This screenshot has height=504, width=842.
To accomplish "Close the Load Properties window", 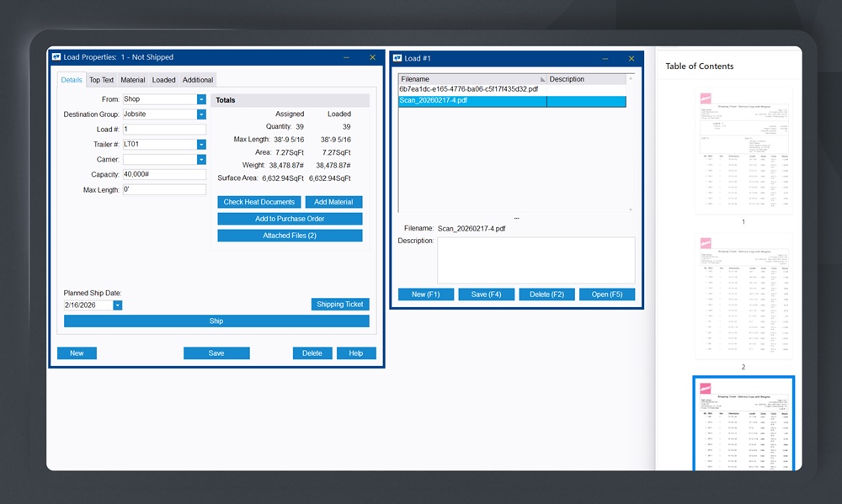I will coord(373,57).
